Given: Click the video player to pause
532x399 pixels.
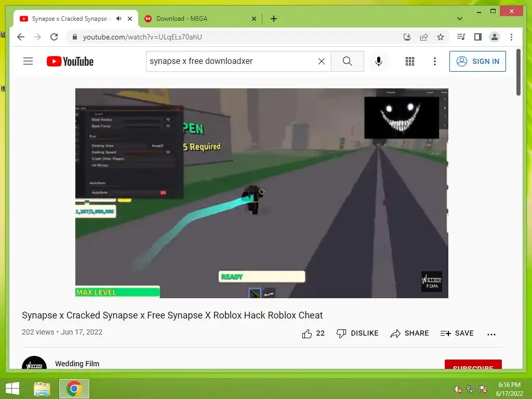Looking at the screenshot, I should 262,193.
